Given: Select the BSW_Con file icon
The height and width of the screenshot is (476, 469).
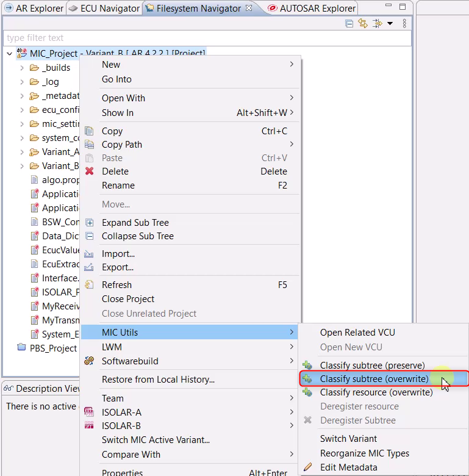Looking at the screenshot, I should point(35,222).
